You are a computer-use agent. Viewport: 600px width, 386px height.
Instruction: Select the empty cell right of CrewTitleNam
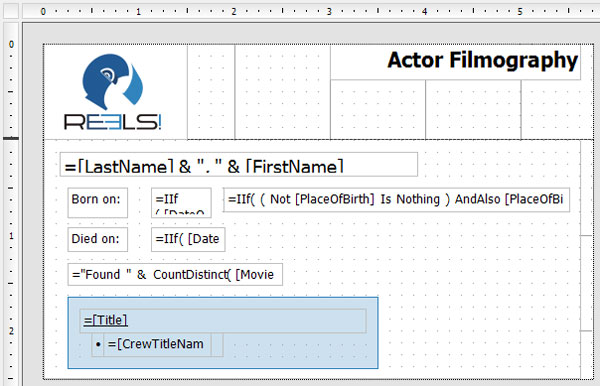point(217,345)
